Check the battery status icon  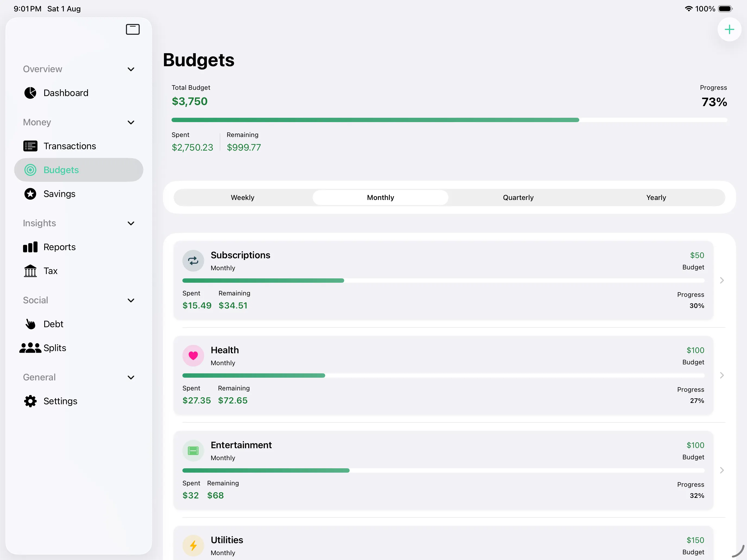(x=725, y=9)
